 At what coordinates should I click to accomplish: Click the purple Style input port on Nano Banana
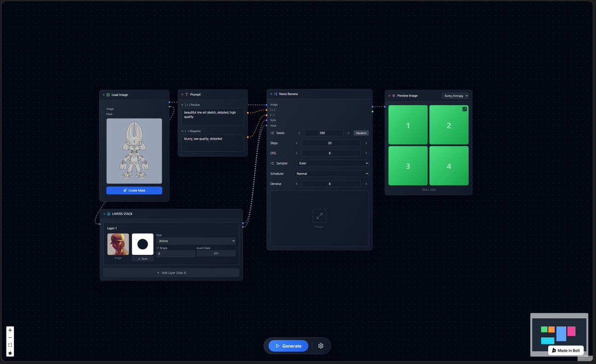coord(267,120)
